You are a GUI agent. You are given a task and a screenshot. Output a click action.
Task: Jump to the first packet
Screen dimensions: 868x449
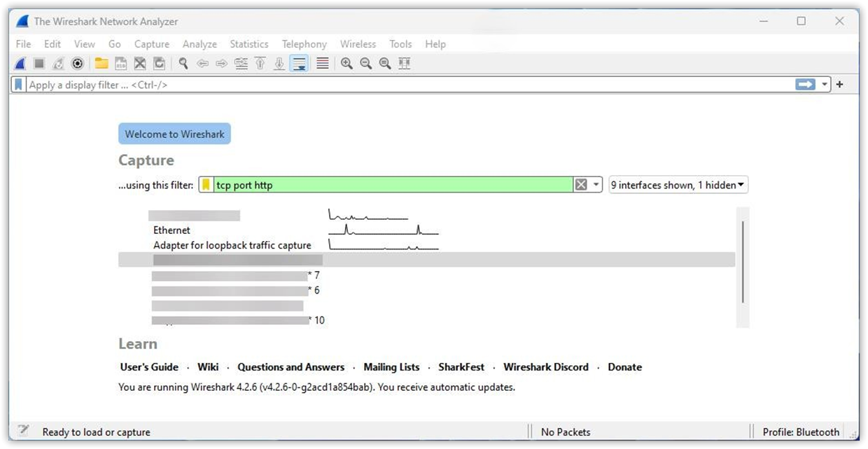260,64
